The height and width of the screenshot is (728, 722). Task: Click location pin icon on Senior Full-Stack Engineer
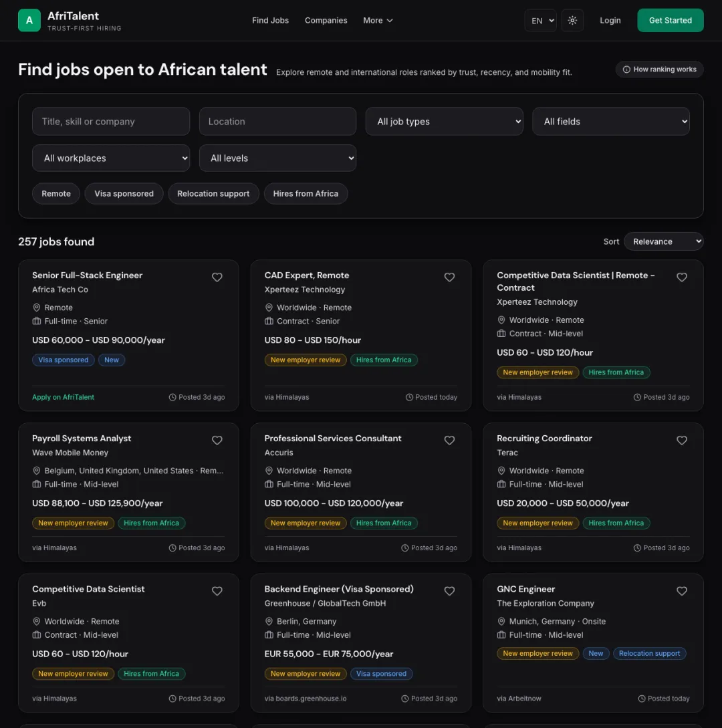pos(36,308)
